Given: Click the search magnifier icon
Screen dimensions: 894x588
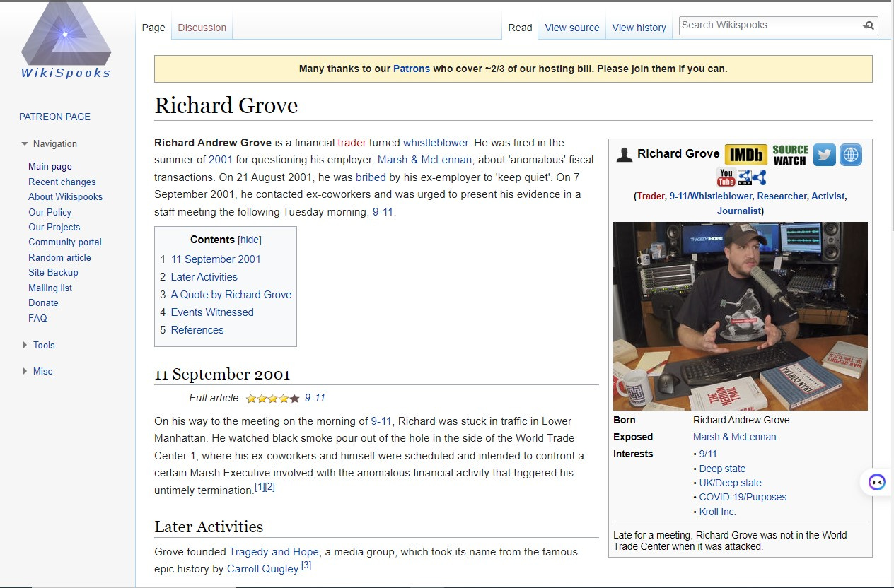Looking at the screenshot, I should tap(869, 25).
